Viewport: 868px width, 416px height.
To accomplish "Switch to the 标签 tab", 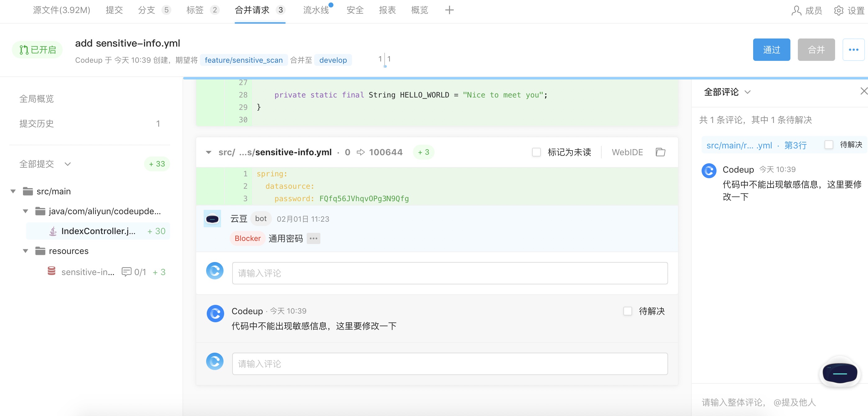I will 203,10.
